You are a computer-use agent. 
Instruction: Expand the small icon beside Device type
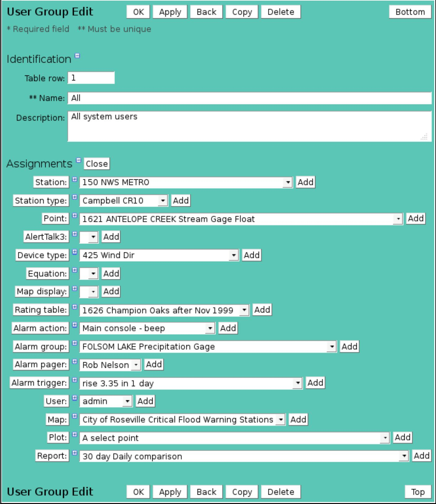click(74, 252)
